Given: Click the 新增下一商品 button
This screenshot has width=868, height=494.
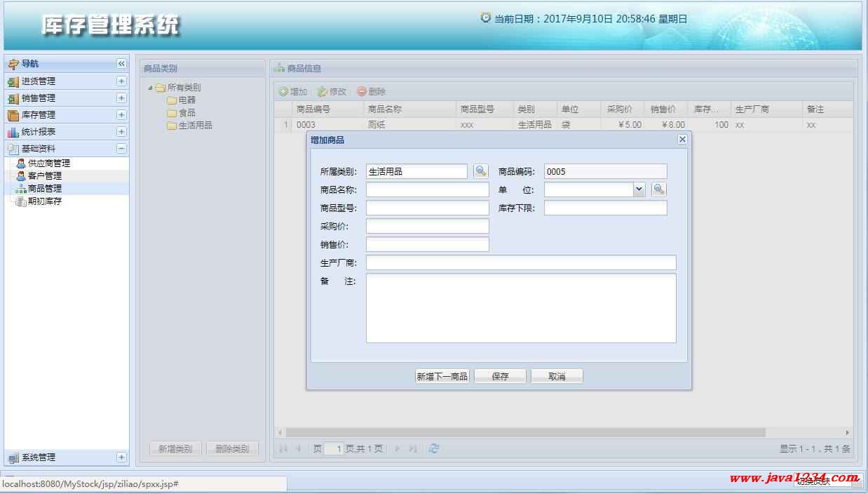Looking at the screenshot, I should [x=442, y=377].
